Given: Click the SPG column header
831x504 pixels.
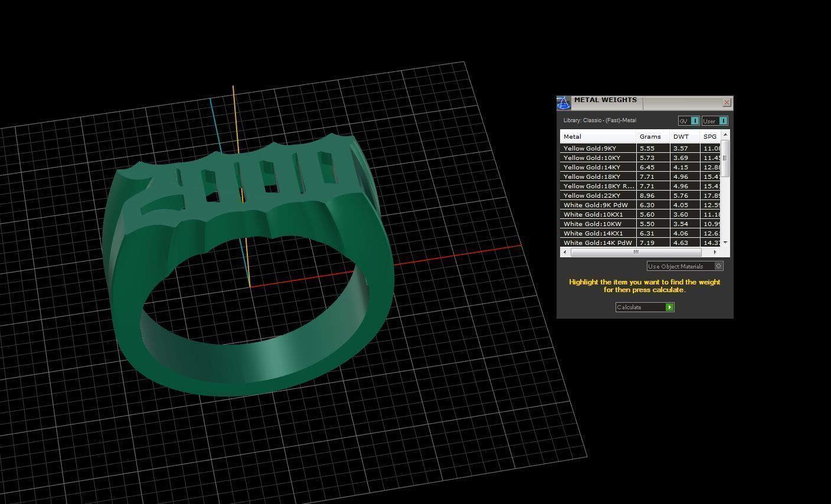Looking at the screenshot, I should [711, 136].
